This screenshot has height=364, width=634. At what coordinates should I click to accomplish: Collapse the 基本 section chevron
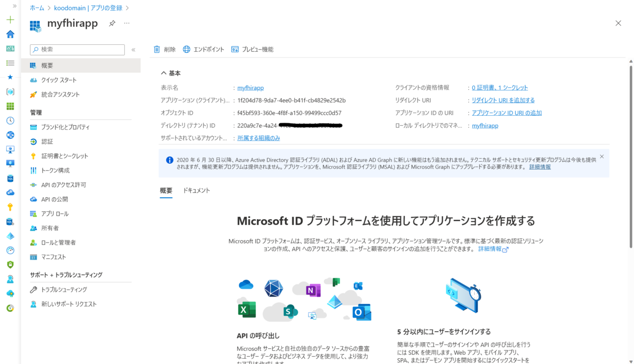(164, 73)
